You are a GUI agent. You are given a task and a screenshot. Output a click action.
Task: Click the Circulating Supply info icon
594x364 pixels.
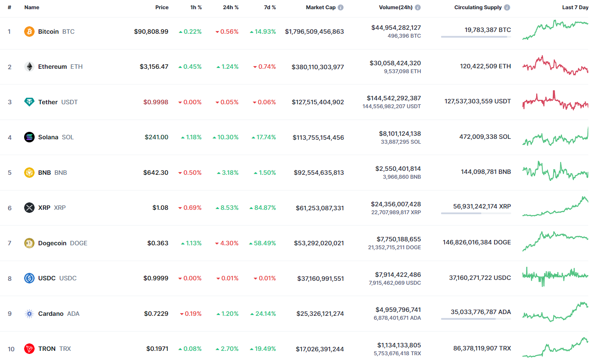507,7
